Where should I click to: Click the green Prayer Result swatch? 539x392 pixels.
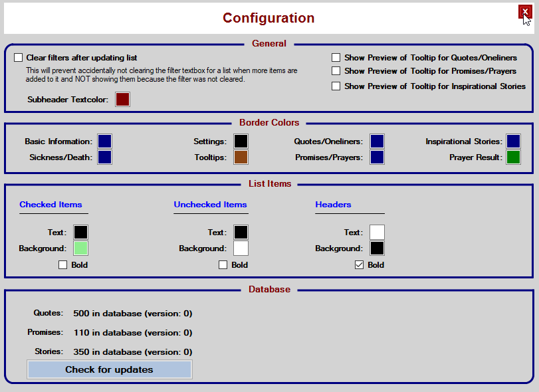[x=513, y=157]
